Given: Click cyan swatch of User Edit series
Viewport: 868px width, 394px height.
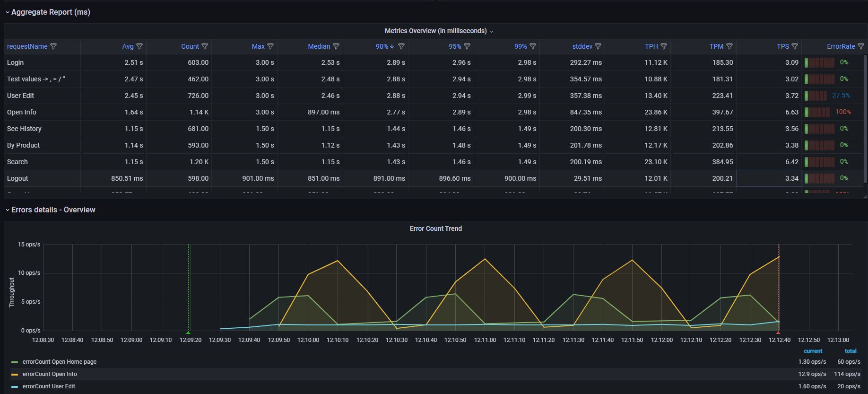Looking at the screenshot, I should (15, 387).
